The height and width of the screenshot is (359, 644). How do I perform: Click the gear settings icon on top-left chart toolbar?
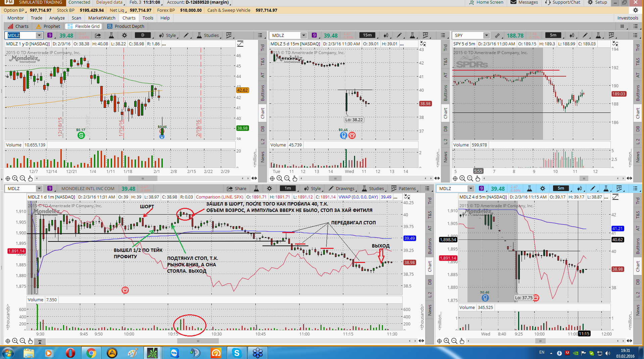coord(125,35)
